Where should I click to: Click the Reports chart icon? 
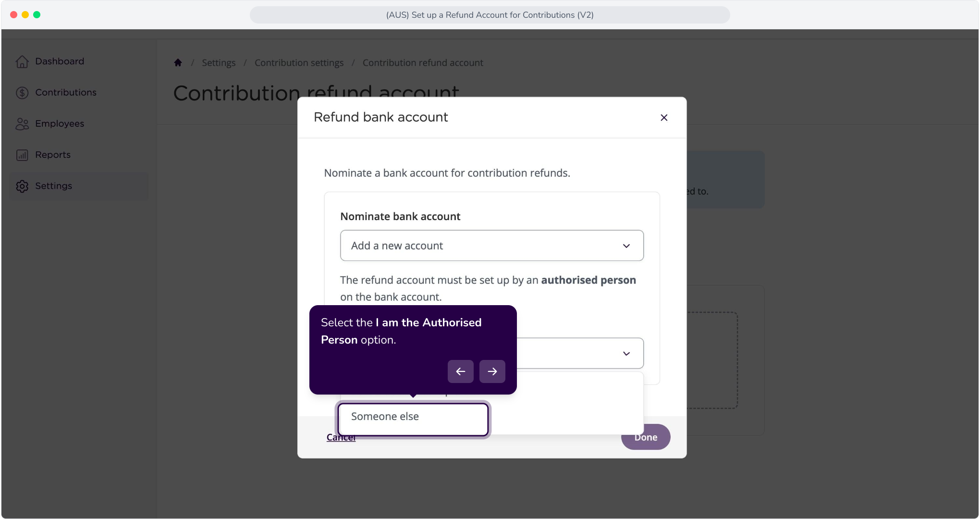22,155
